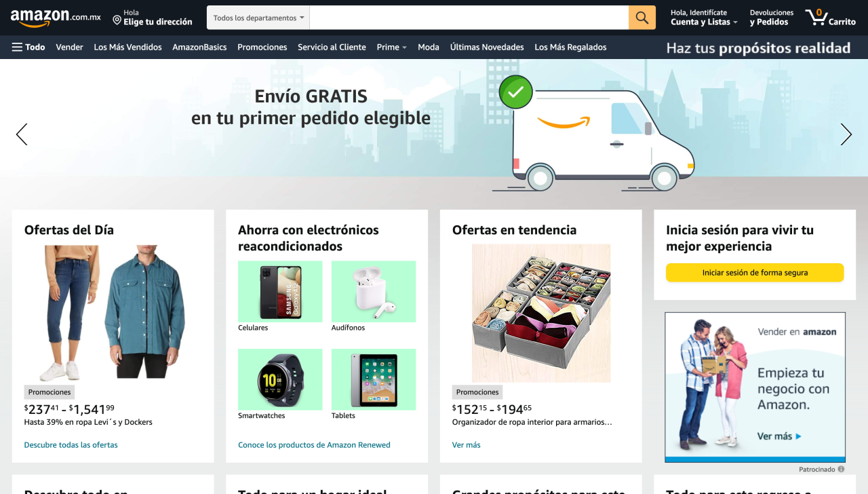Click the Ofertas del Día heading
This screenshot has width=868, height=494.
pyautogui.click(x=69, y=230)
